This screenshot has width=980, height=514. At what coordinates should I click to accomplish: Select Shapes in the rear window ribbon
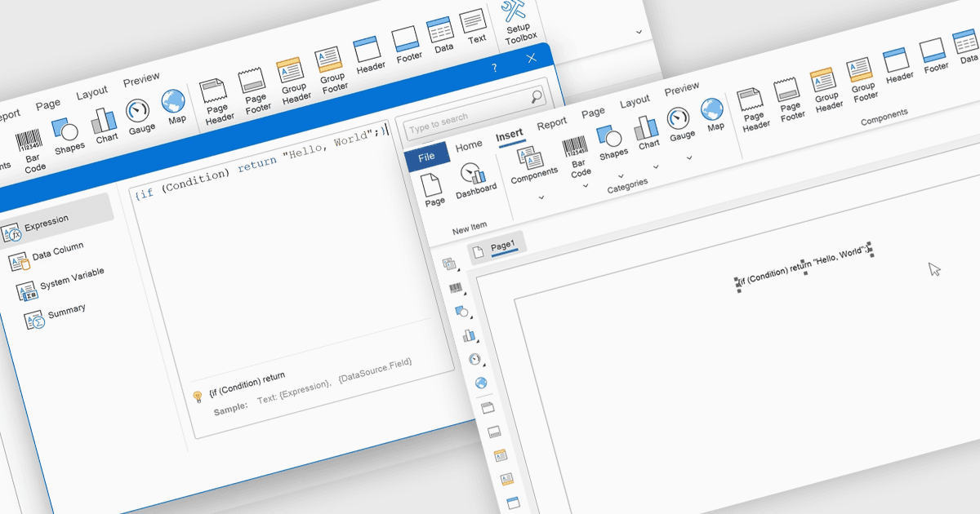(x=67, y=135)
